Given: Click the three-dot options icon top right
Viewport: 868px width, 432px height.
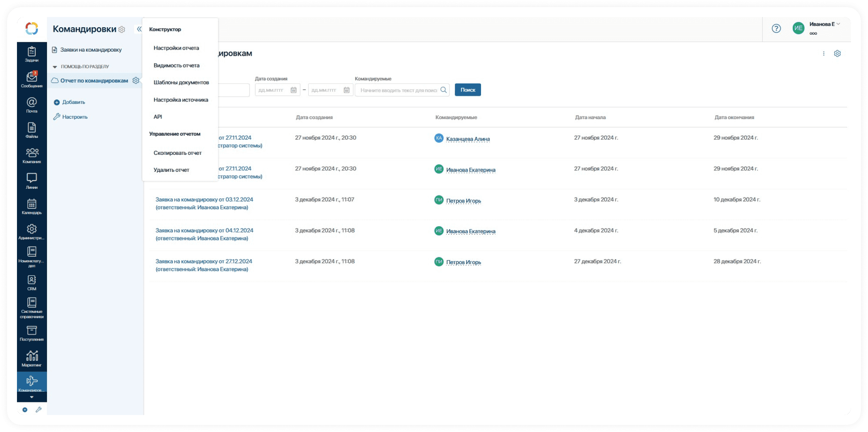Looking at the screenshot, I should tap(824, 53).
